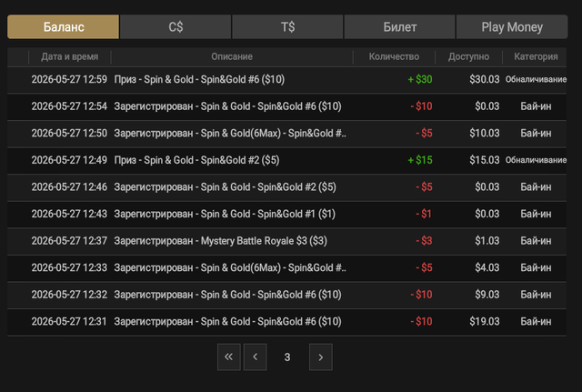Click date 2026-05-27 12:31

pyautogui.click(x=69, y=321)
